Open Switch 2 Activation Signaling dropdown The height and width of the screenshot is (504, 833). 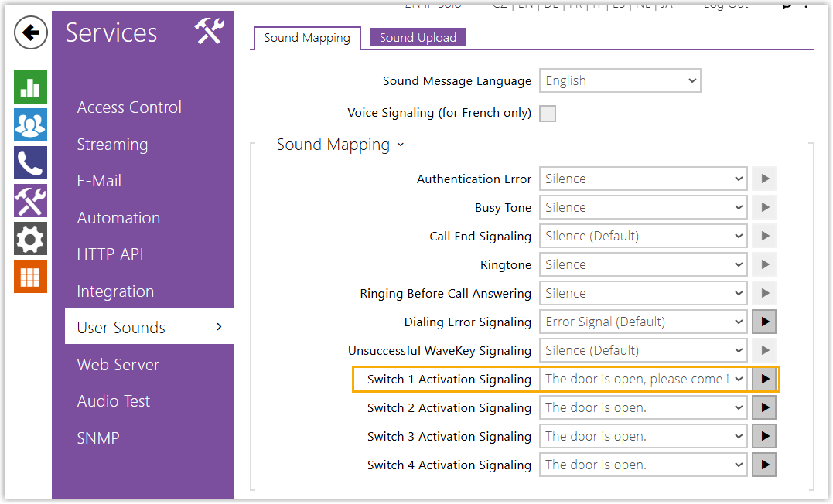click(643, 407)
